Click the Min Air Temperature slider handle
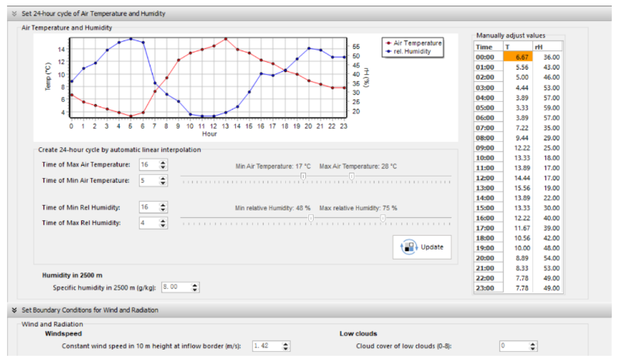Screen dimensions: 620x364 click(x=303, y=176)
